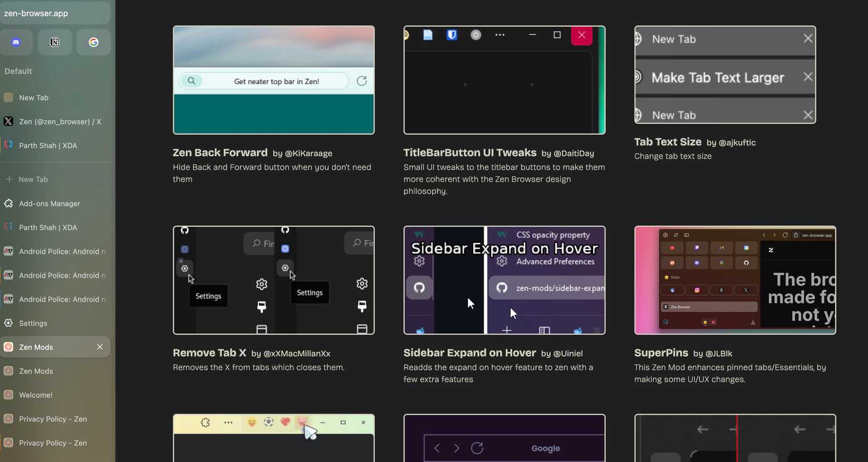
Task: Click the plus icon for New Tab
Action: 9,179
